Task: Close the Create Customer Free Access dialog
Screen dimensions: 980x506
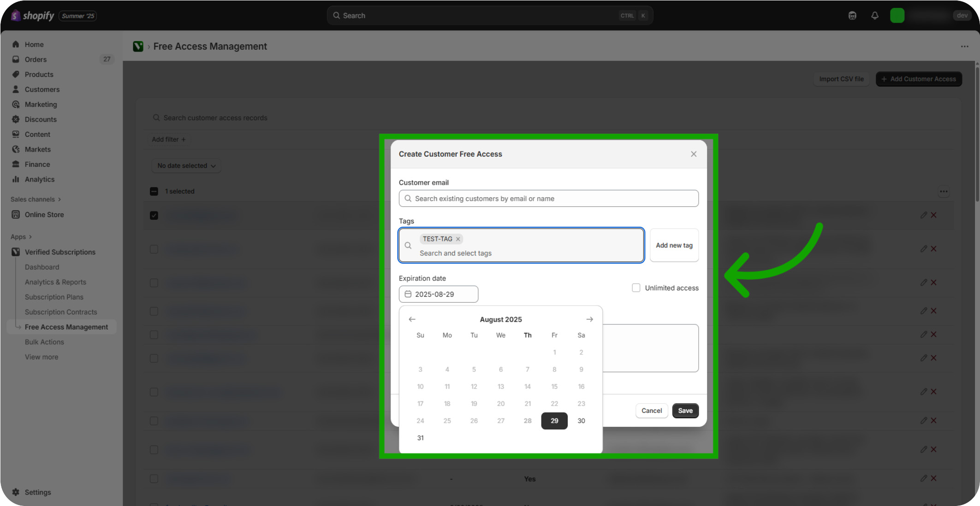Action: click(693, 154)
